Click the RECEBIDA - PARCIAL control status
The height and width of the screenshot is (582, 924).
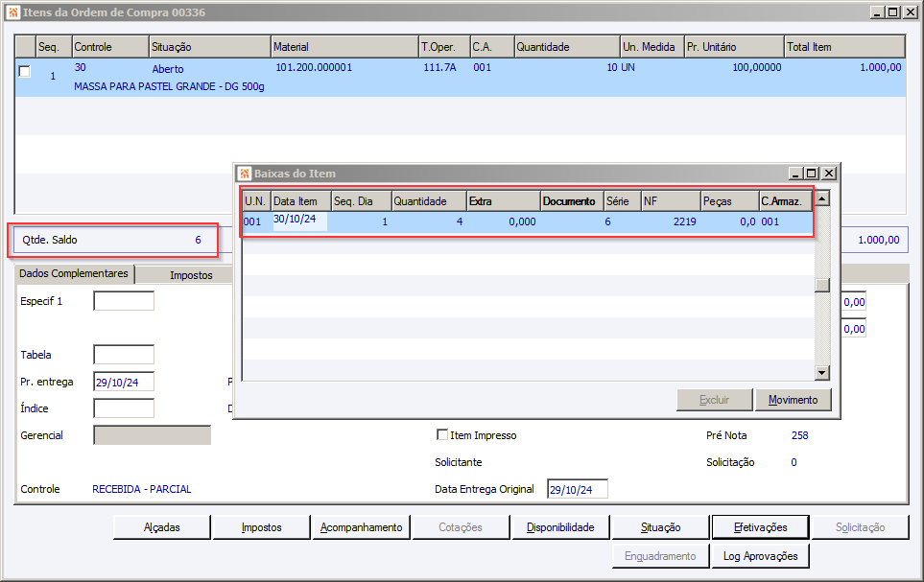click(141, 489)
